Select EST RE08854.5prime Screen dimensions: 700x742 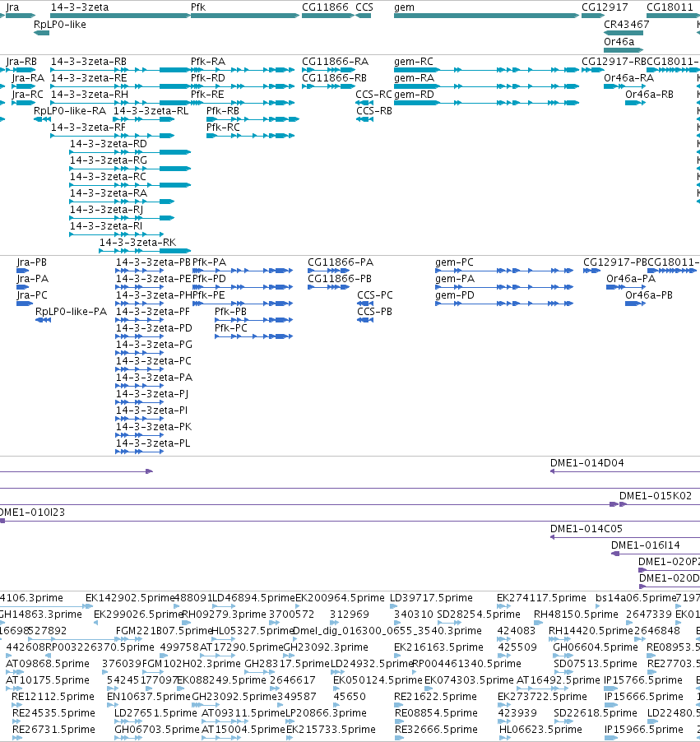coord(436,713)
